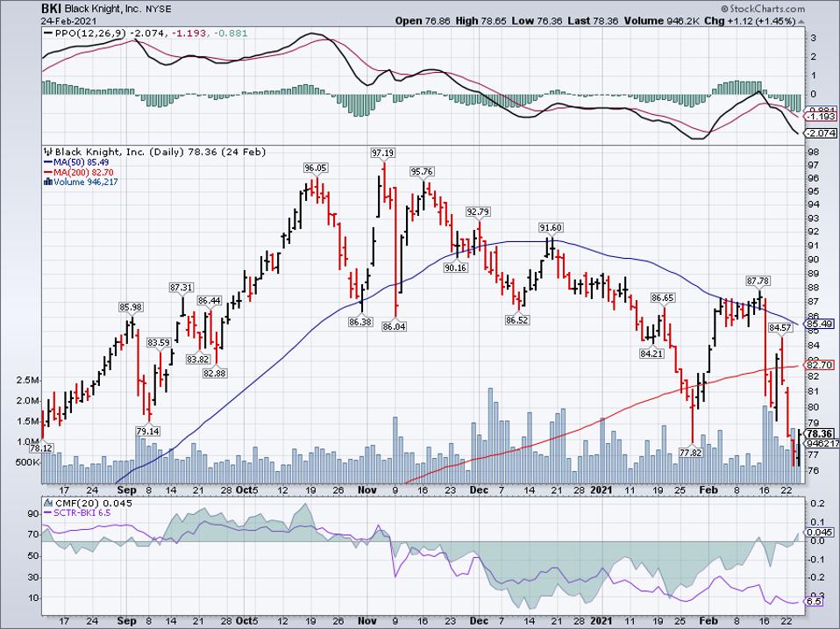
Task: Click the High 78.65 value
Action: coord(481,21)
